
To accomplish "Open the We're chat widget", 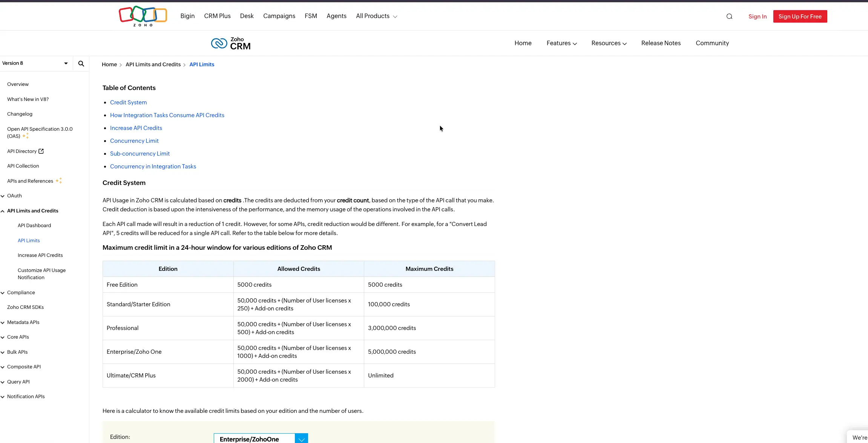I will [858, 437].
